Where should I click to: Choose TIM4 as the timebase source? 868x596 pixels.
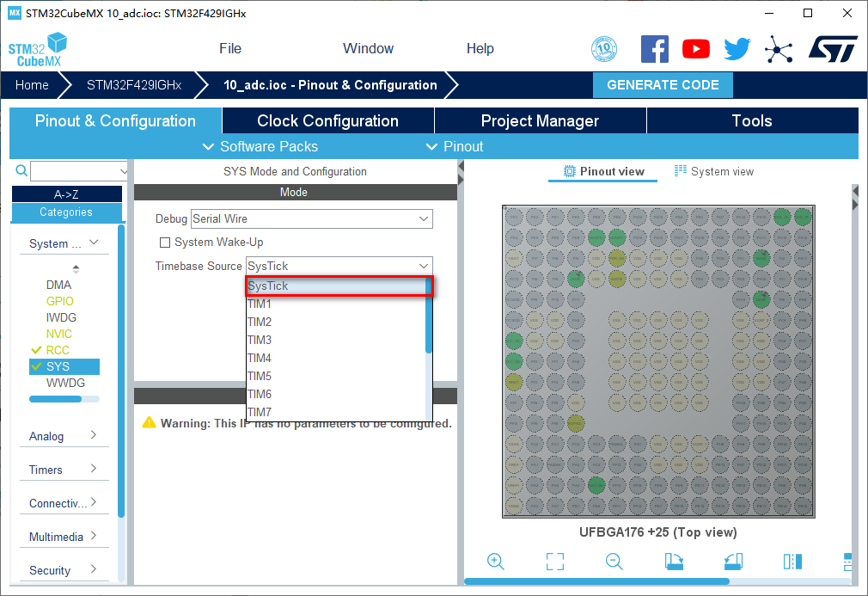pyautogui.click(x=260, y=358)
